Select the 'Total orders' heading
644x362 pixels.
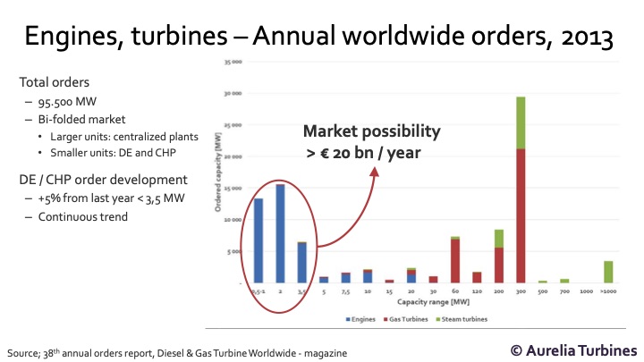pyautogui.click(x=55, y=82)
